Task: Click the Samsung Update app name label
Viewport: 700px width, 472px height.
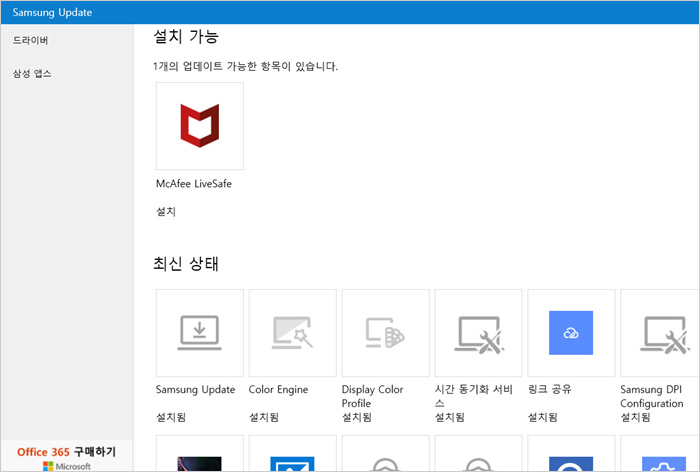Action: click(195, 389)
